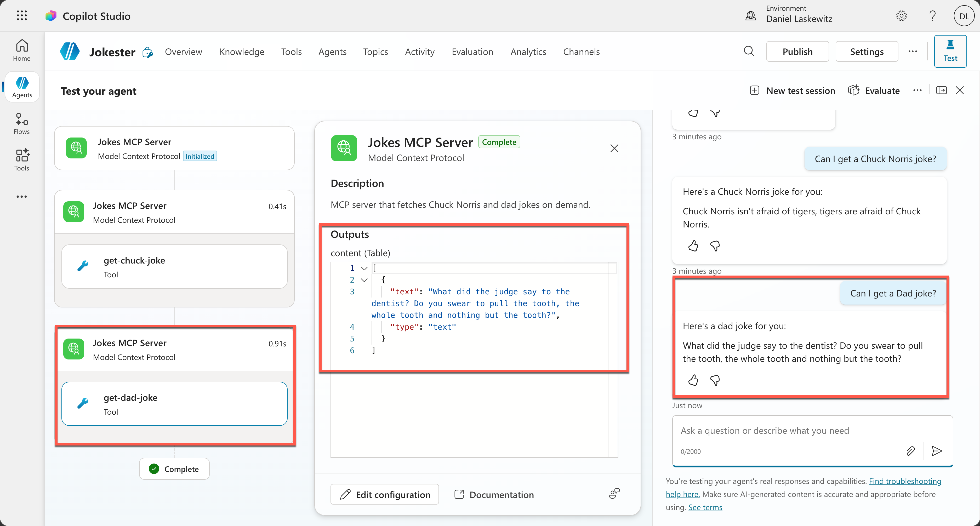
Task: Select the get-chuck-joke tool card
Action: click(174, 267)
